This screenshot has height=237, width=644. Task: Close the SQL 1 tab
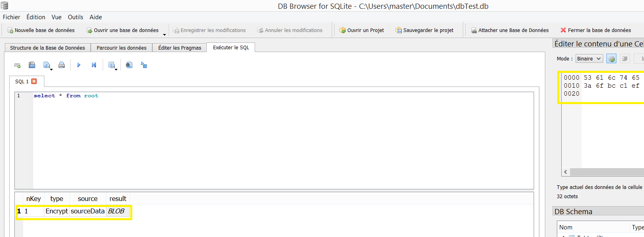(34, 81)
